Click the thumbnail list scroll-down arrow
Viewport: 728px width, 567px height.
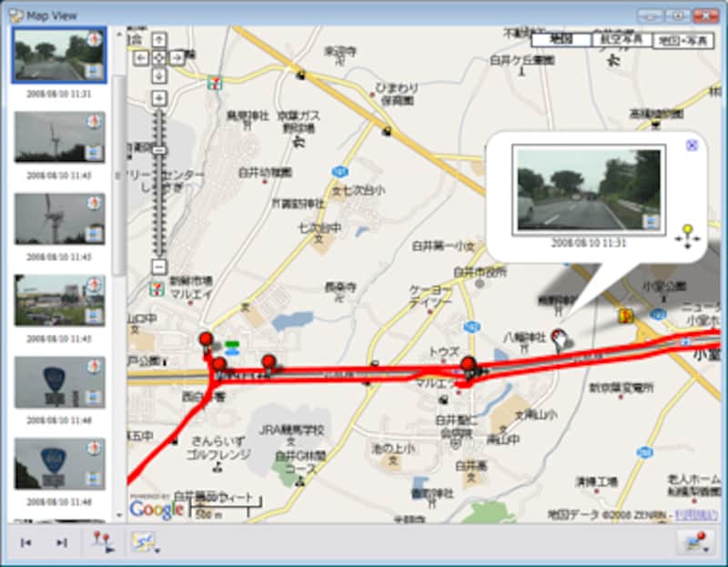click(119, 514)
